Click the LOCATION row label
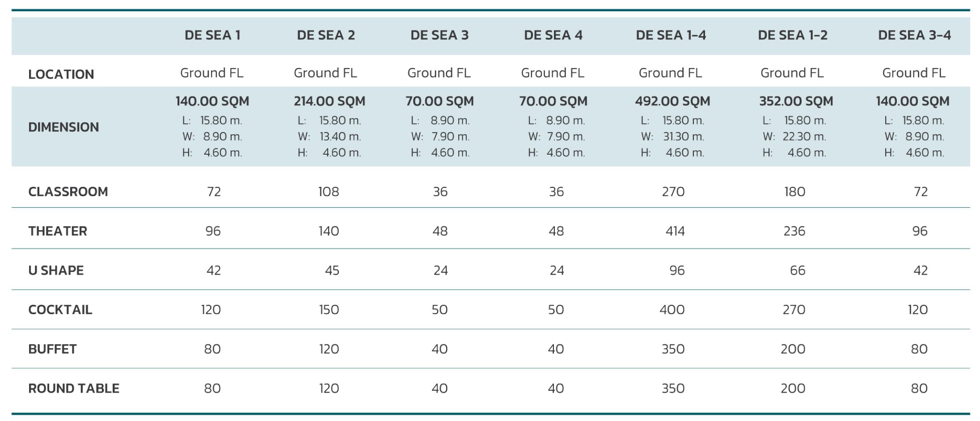Screen dimensions: 980x421 61,74
